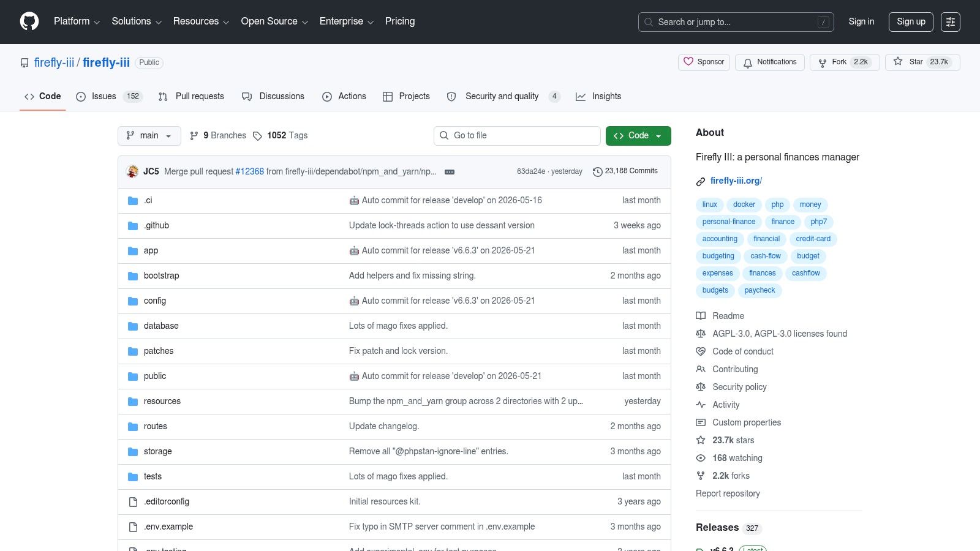Expand the Platform menu

77,21
